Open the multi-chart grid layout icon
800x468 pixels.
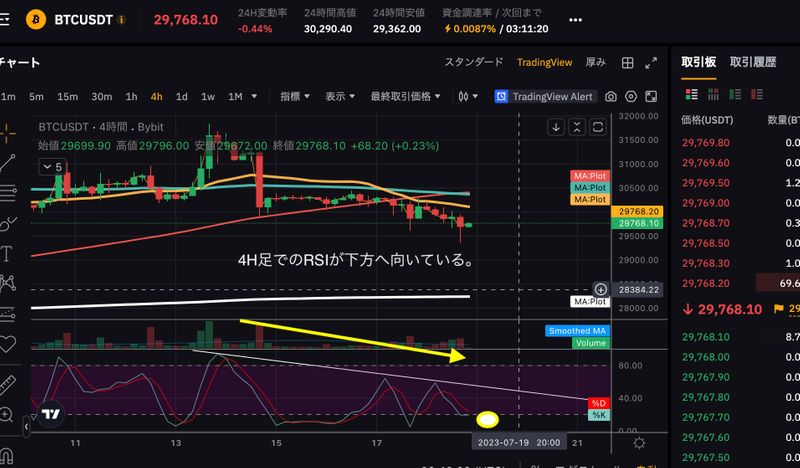pos(627,62)
